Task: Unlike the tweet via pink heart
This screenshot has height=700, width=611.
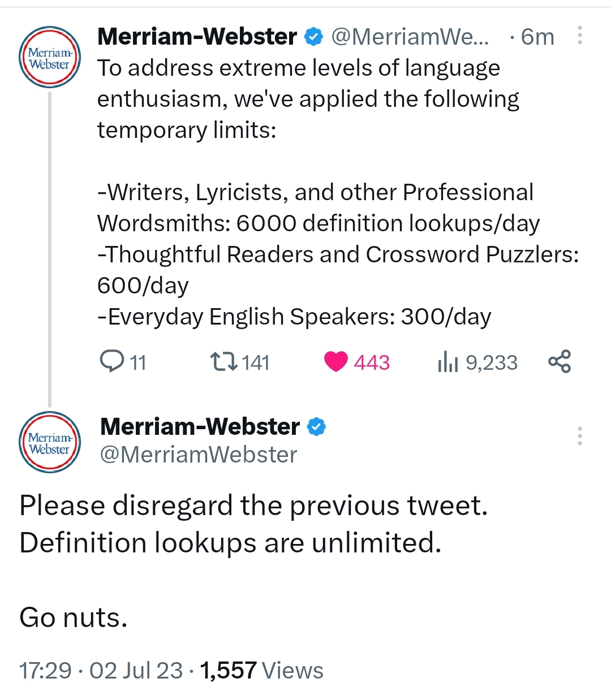Action: 335,361
